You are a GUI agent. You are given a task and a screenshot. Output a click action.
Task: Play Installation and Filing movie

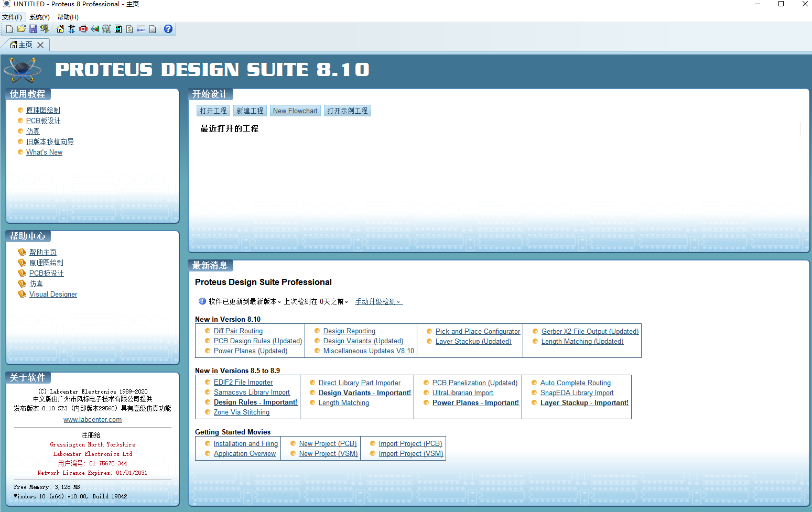[246, 443]
